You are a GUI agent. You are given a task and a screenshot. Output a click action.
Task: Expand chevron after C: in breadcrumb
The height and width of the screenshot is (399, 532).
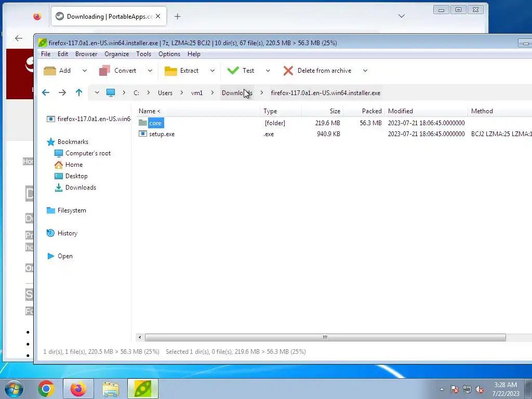(148, 92)
